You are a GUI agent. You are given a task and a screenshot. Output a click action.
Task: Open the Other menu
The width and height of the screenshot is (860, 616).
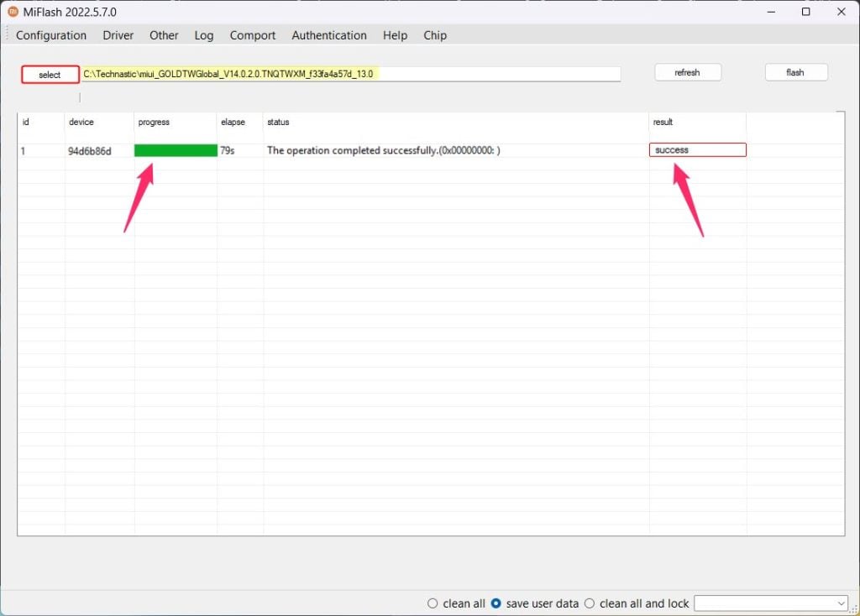[x=164, y=35]
